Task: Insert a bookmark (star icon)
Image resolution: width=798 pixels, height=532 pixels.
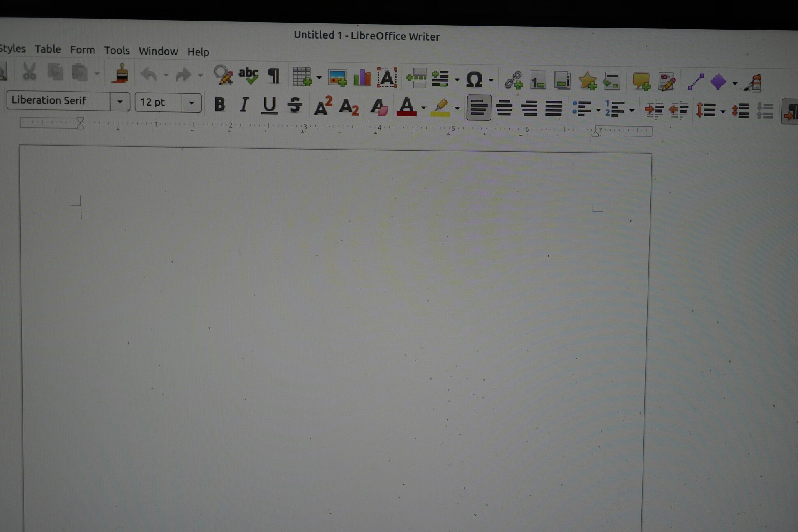Action: [x=588, y=81]
